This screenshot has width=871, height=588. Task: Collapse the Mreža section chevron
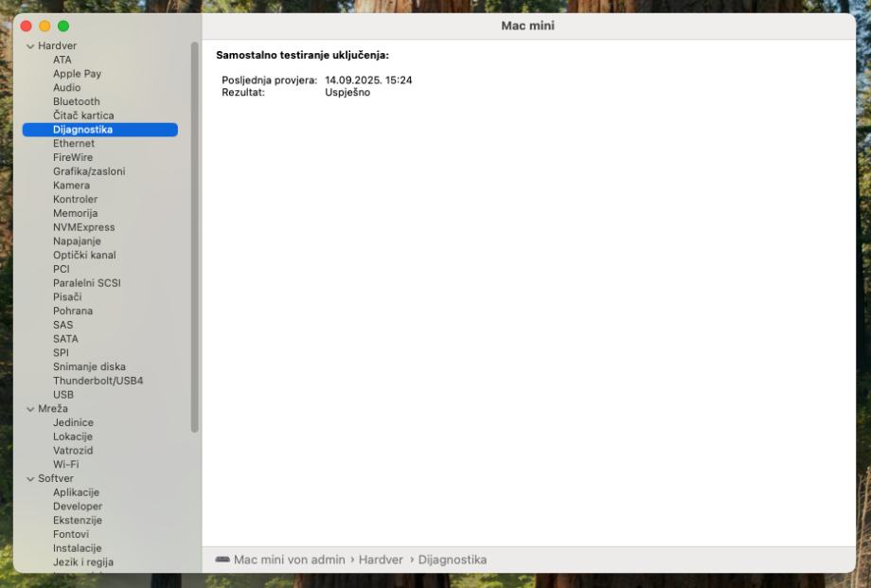point(30,409)
